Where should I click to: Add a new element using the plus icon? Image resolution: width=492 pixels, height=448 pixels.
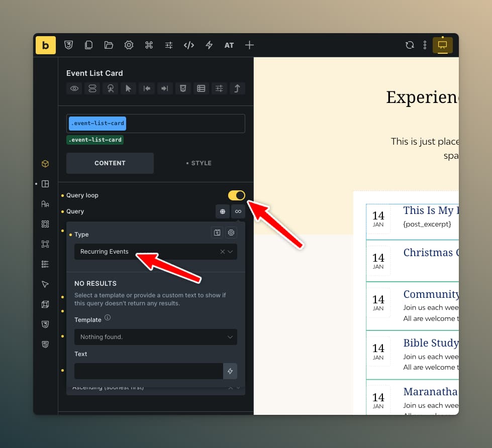coord(249,45)
